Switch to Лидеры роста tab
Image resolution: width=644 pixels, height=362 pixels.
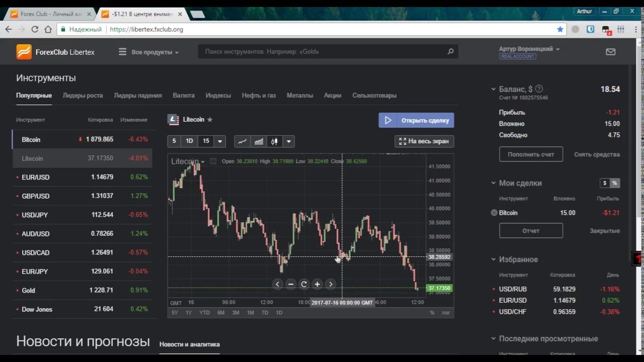pos(83,95)
